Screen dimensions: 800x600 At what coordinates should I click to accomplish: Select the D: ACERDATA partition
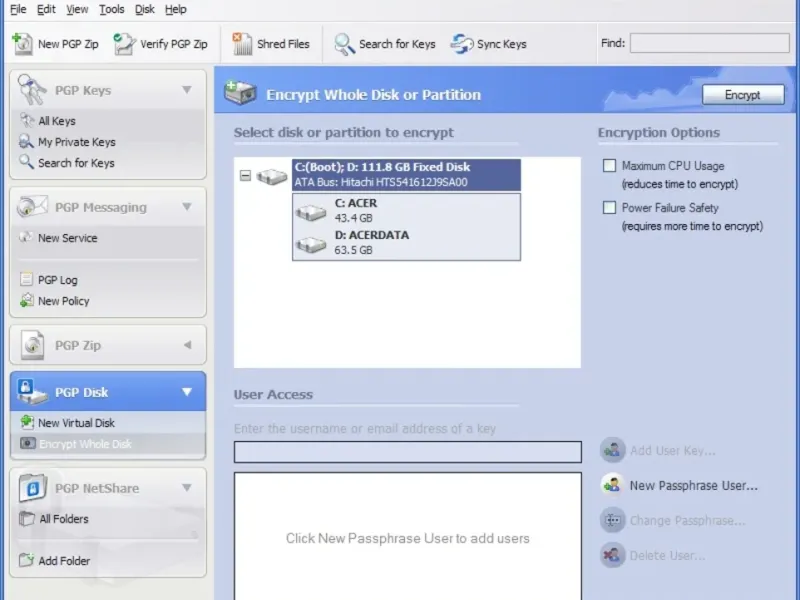(407, 242)
